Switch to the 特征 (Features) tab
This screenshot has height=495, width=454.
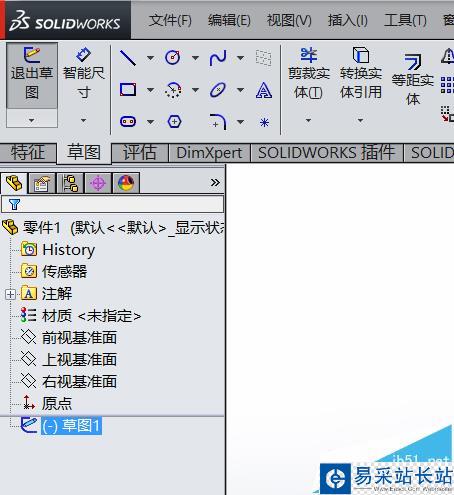coord(28,153)
